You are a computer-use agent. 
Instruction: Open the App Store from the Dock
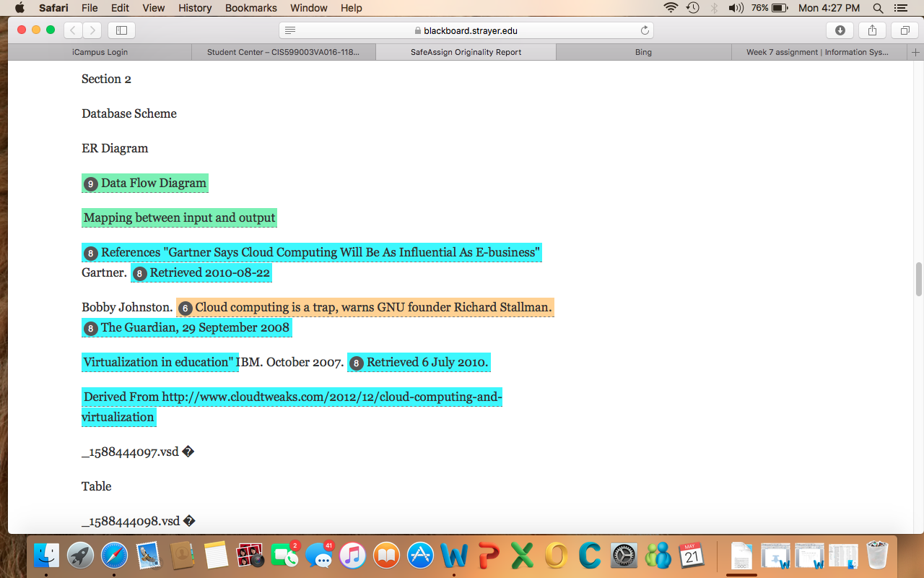tap(421, 555)
